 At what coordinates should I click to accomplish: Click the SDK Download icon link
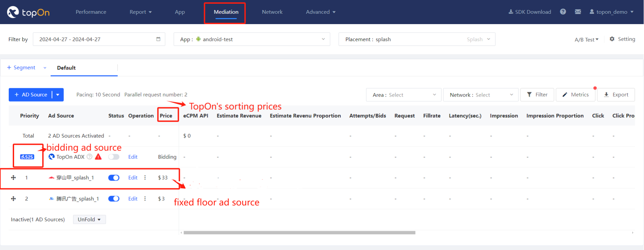click(x=530, y=12)
